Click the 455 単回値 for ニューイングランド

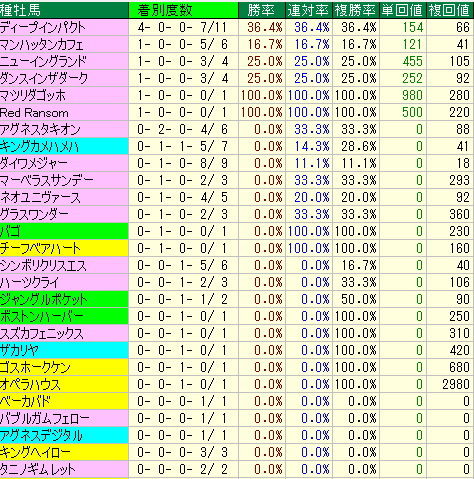coord(413,61)
